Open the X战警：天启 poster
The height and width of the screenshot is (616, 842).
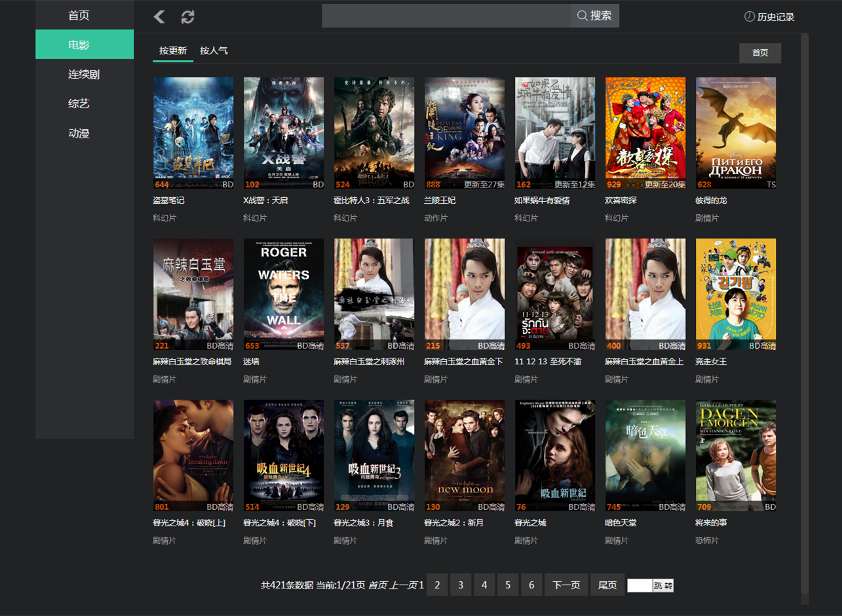284,133
